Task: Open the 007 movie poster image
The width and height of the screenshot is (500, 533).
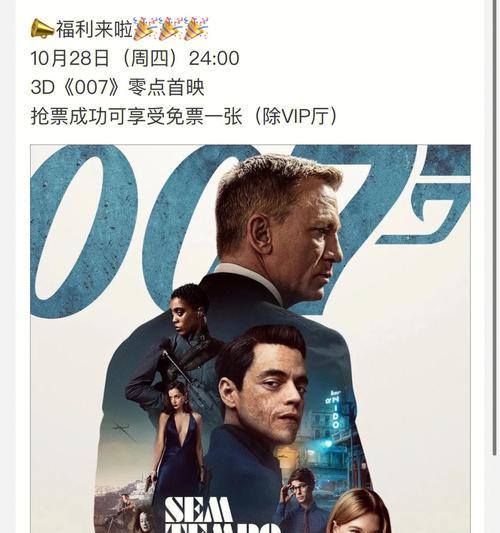Action: point(251,339)
